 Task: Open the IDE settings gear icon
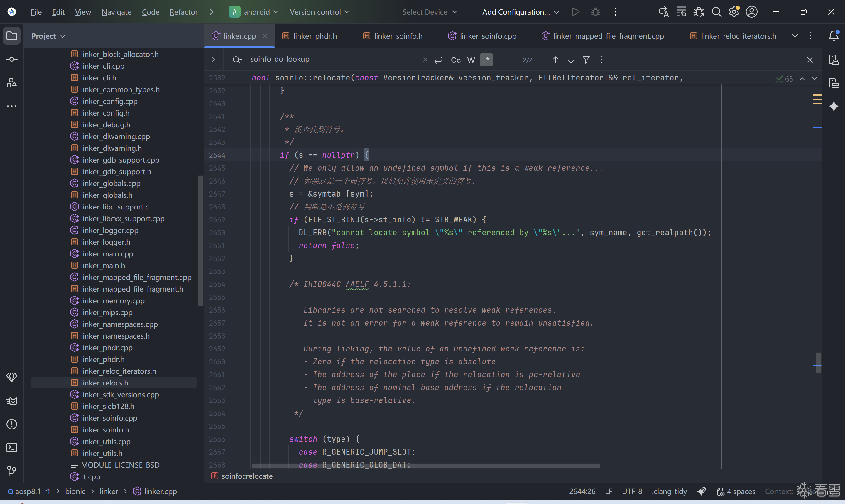tap(734, 12)
